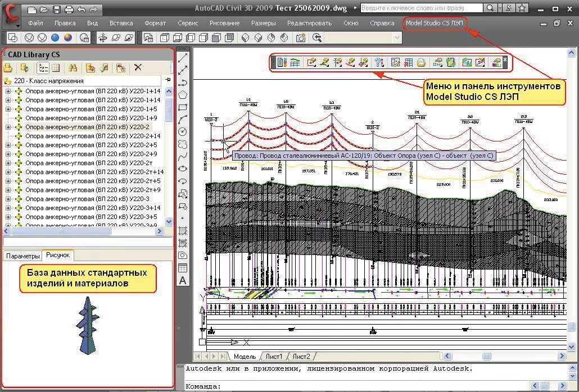Toggle table grid view in CAD Library
Viewport: 579px width, 392px height.
tap(56, 67)
